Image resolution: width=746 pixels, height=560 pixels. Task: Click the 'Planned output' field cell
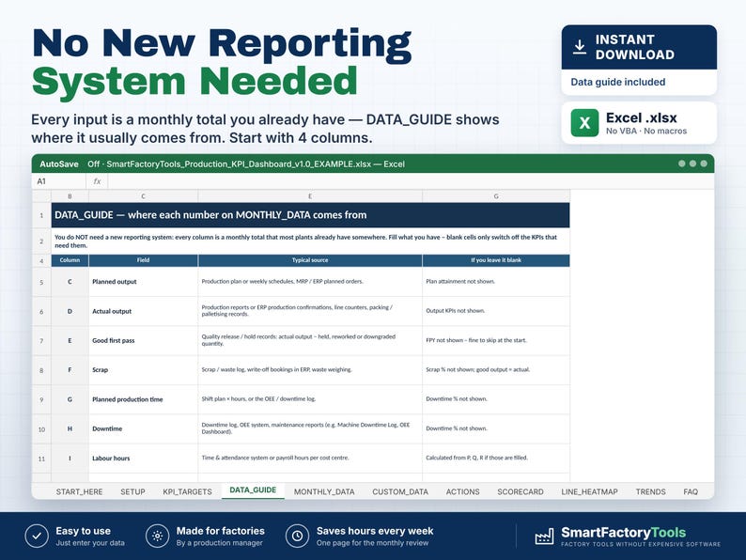coord(143,282)
